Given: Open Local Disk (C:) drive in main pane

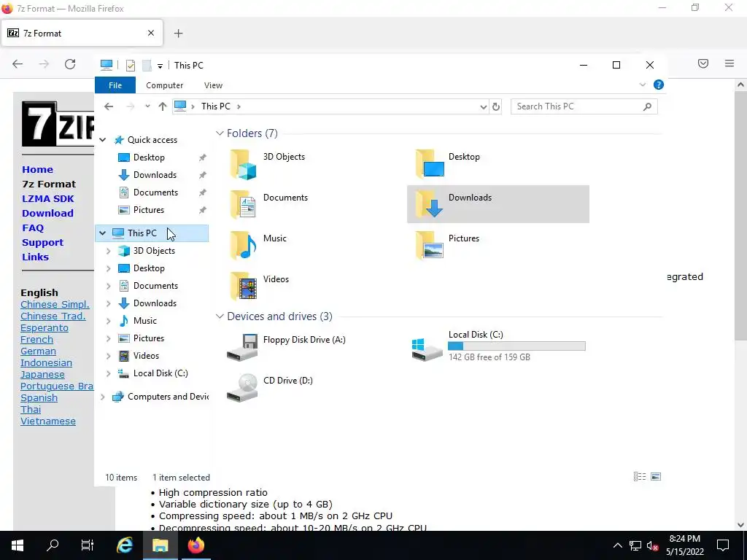Looking at the screenshot, I should [498, 346].
